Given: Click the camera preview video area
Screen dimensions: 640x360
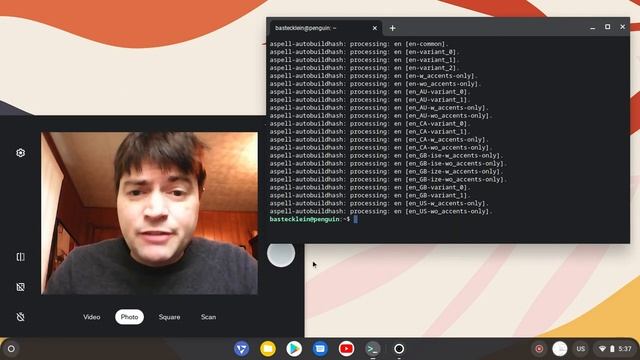Looking at the screenshot, I should [x=149, y=213].
